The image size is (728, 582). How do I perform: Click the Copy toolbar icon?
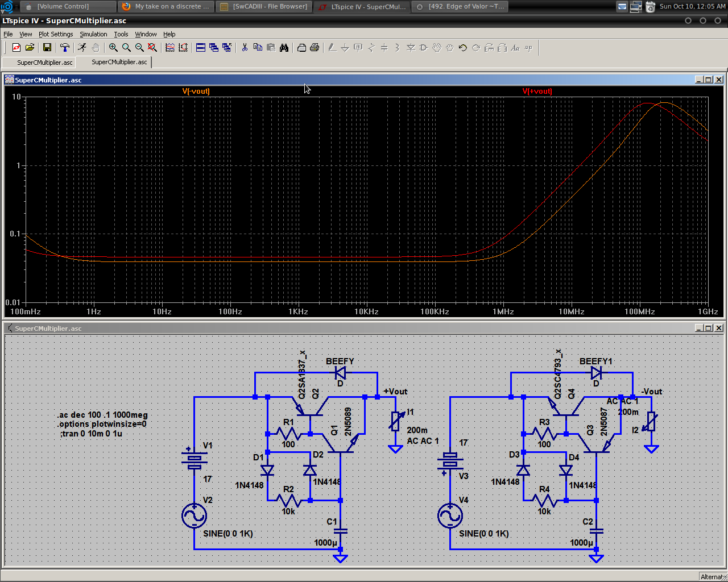click(258, 48)
